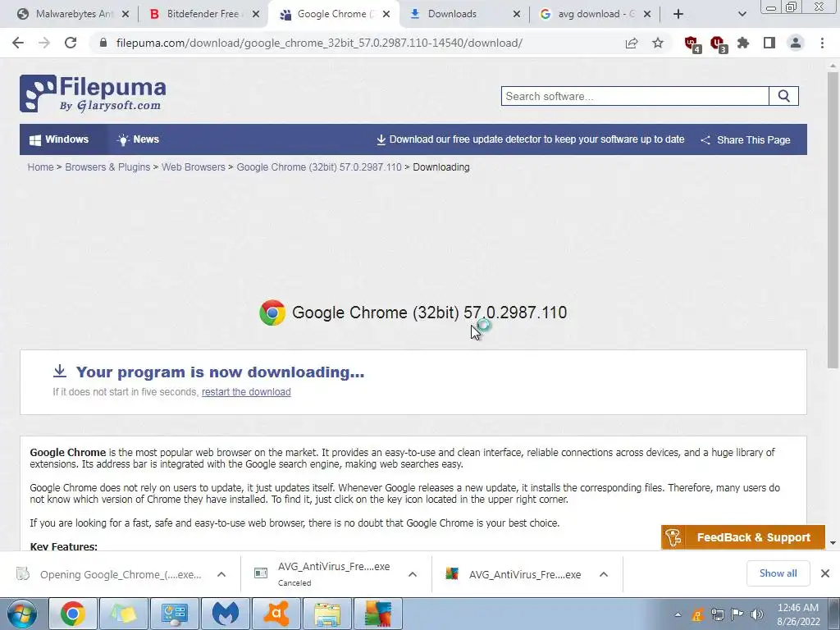This screenshot has width=840, height=630.
Task: Open the sticky notes taskbar icon
Action: click(x=123, y=614)
